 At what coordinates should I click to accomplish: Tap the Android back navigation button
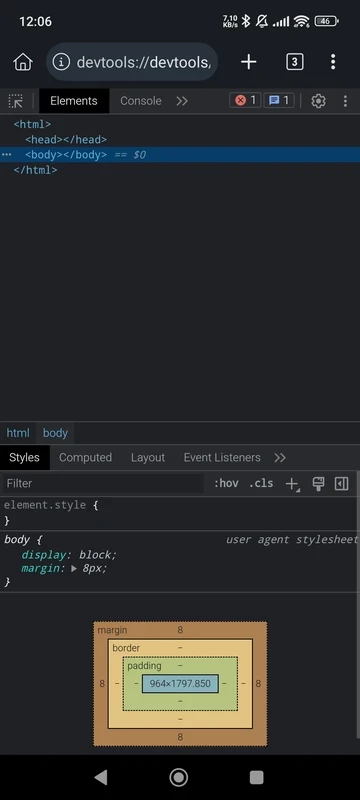(101, 777)
